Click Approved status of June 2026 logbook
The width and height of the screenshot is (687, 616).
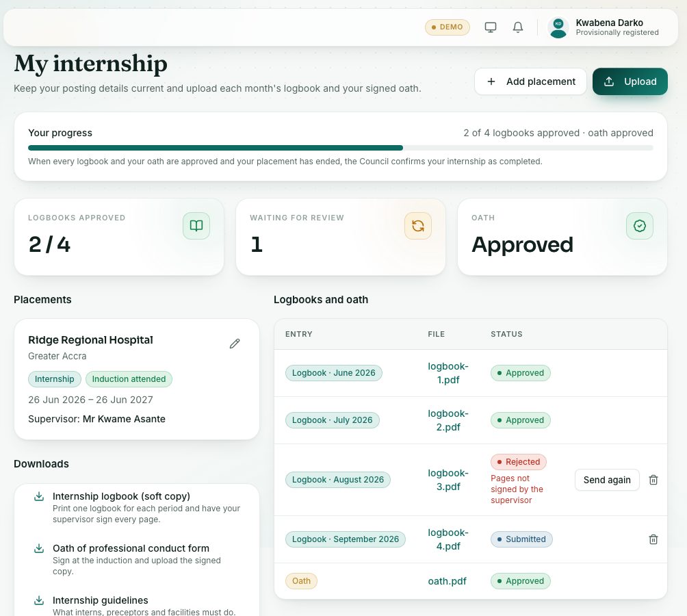(x=521, y=373)
